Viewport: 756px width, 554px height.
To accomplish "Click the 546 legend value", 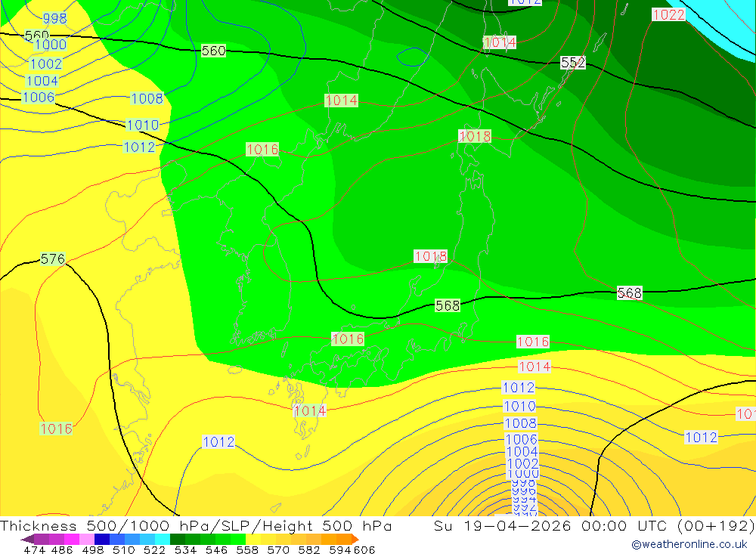I will pos(216,550).
